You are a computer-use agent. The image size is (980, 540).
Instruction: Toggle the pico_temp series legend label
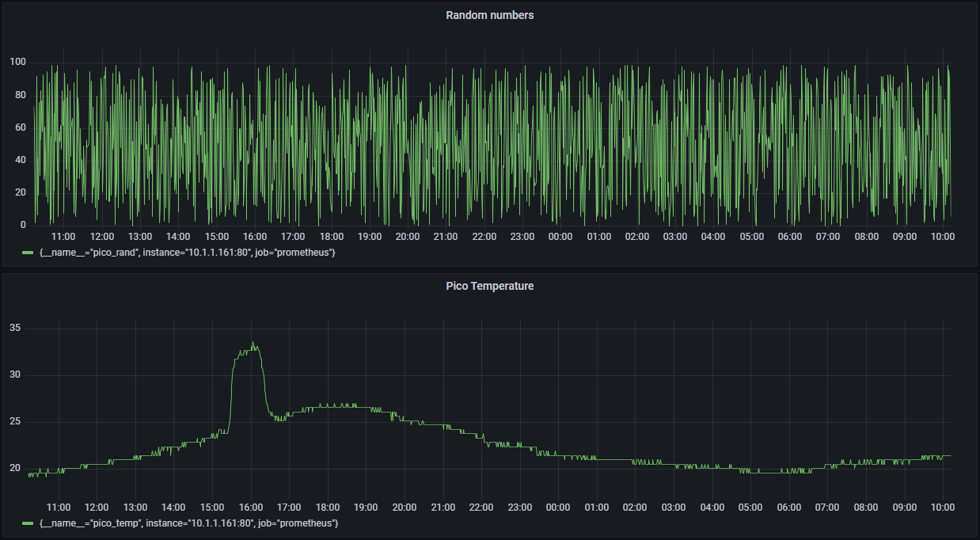point(188,523)
